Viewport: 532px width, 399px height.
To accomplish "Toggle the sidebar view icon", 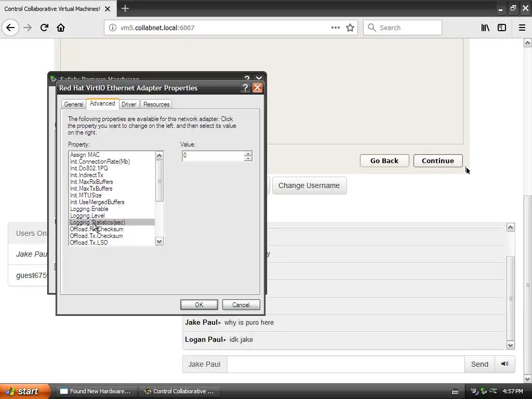I will pyautogui.click(x=502, y=28).
